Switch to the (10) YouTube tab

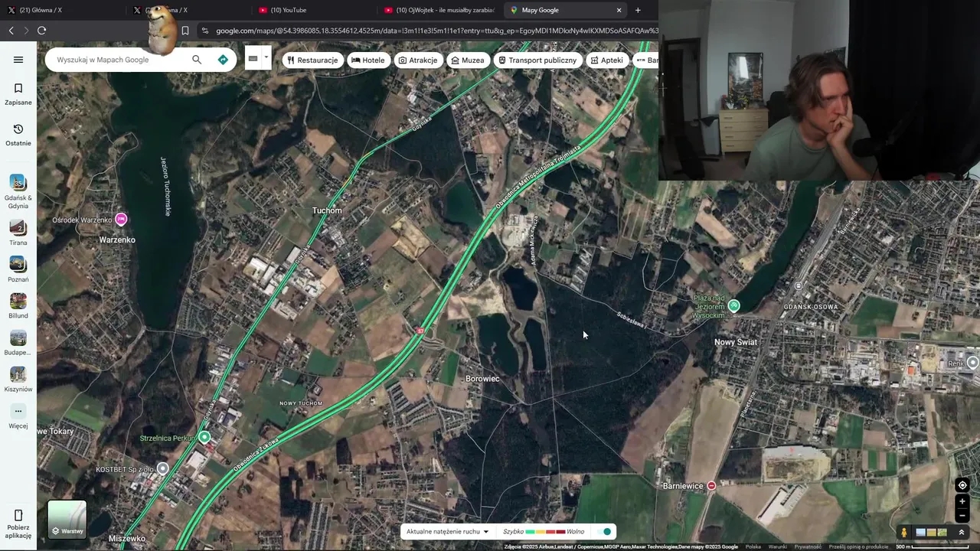click(314, 10)
